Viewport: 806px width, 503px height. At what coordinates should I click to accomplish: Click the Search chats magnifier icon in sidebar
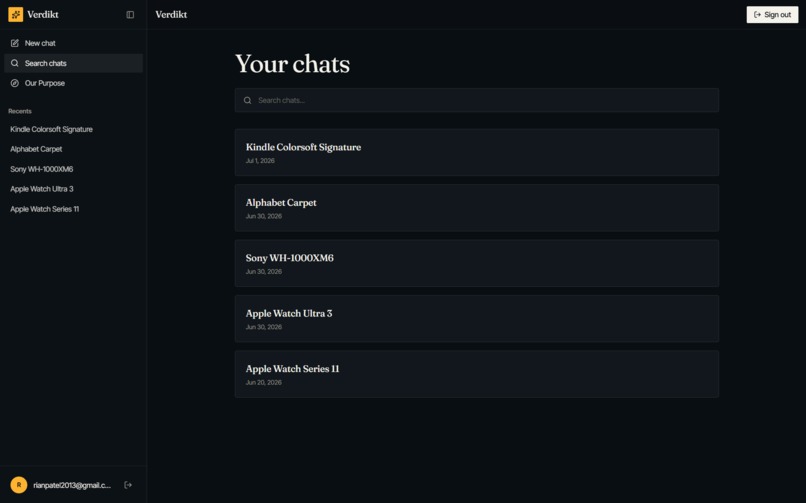(x=15, y=63)
